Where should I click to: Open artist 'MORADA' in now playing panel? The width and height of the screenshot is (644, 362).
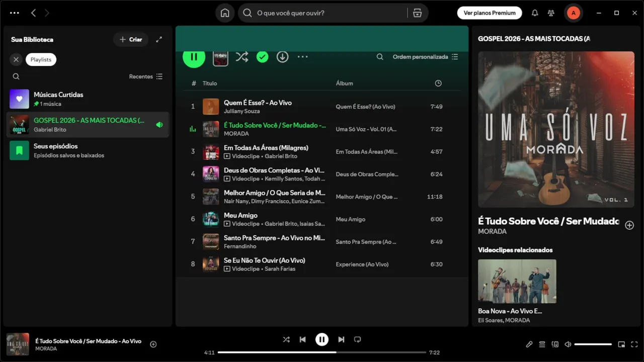pos(493,231)
